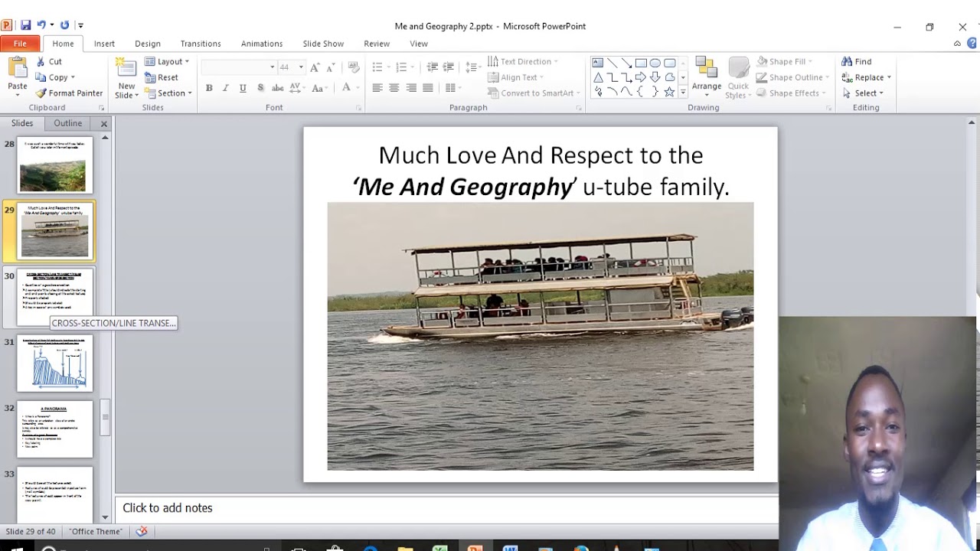Switch to the Animations tab
Viewport: 980px width, 551px height.
[x=262, y=44]
